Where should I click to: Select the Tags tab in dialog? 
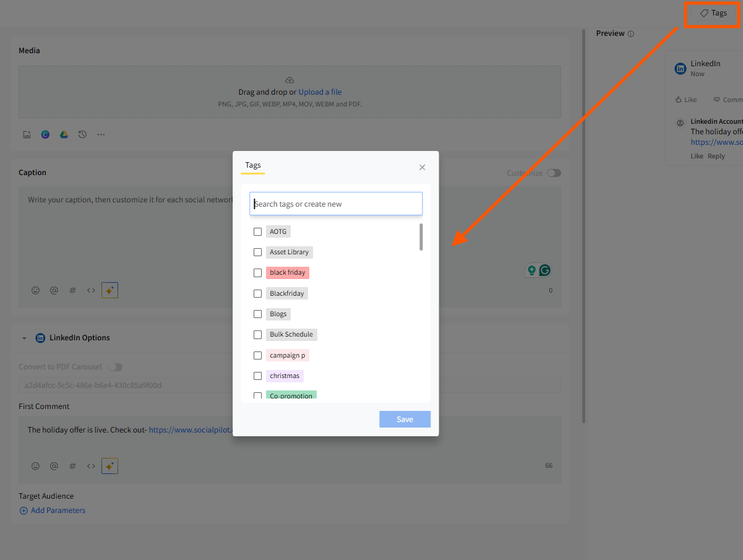pos(253,165)
